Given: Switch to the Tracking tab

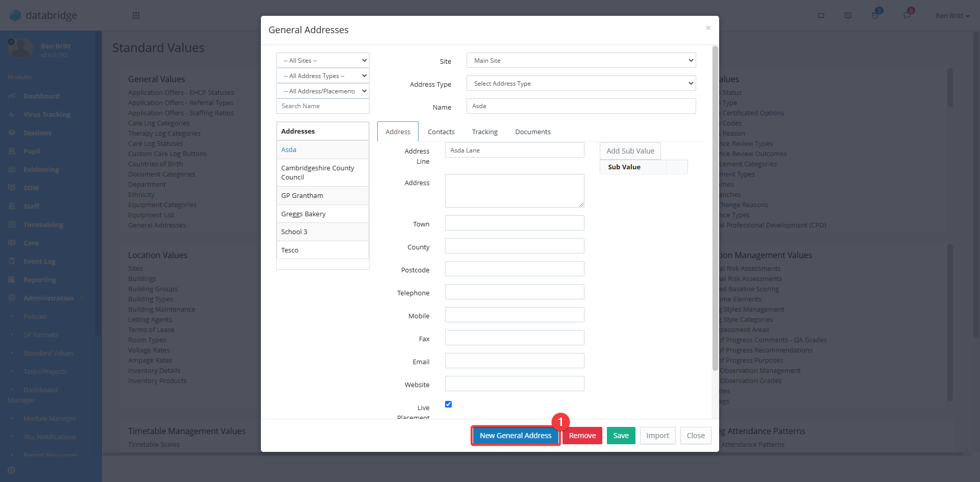Looking at the screenshot, I should coord(485,132).
